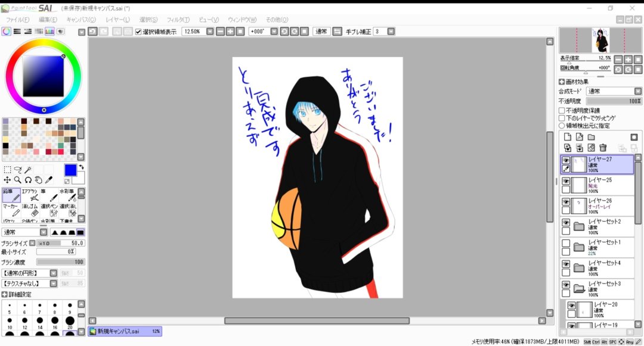Open the フィルタ(T) menu
Viewport: 644px width, 346px height.
tap(178, 20)
